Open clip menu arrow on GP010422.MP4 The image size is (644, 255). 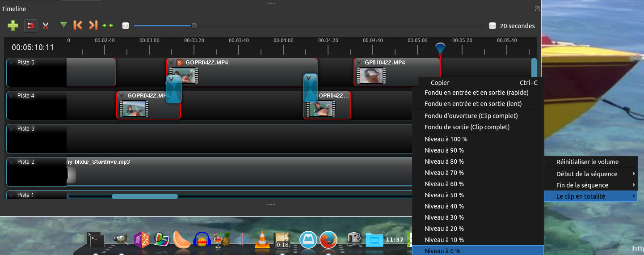point(359,63)
